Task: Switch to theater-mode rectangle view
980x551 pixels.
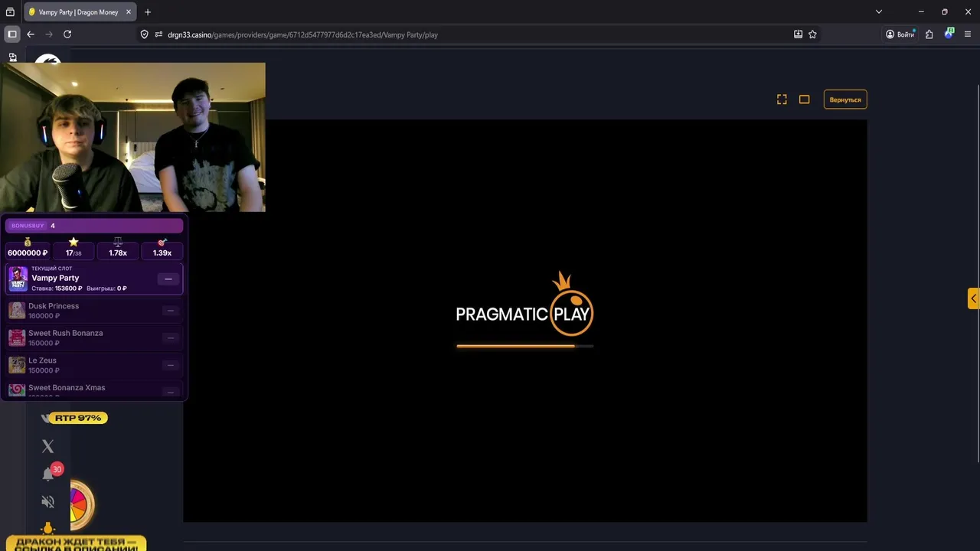Action: pos(804,99)
